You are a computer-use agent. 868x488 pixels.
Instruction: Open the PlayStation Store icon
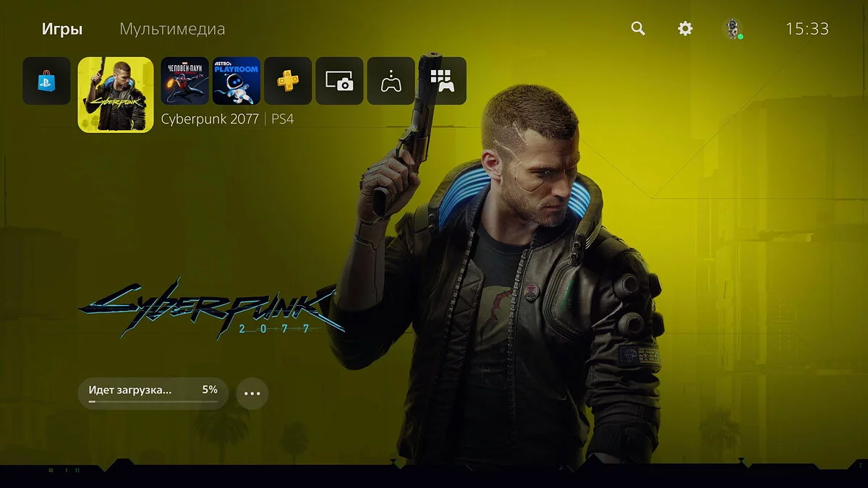coord(47,81)
